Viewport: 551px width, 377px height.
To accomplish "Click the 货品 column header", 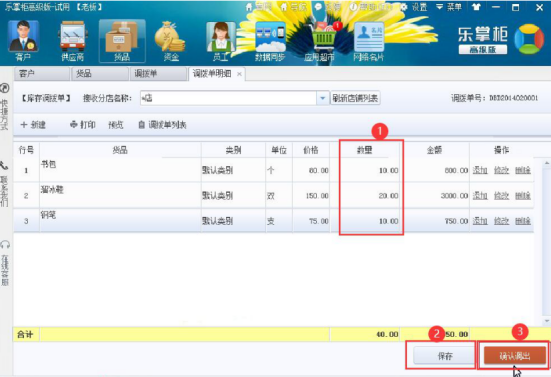I will pos(120,150).
